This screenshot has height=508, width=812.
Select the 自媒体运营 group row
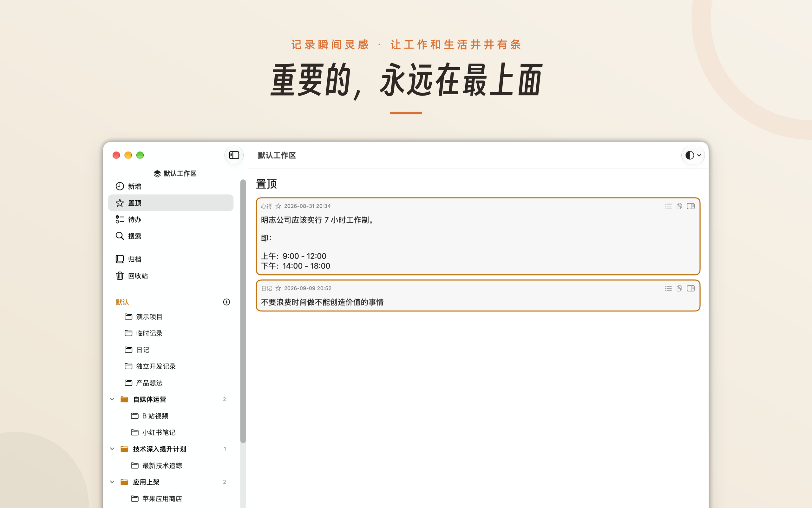[x=171, y=399]
